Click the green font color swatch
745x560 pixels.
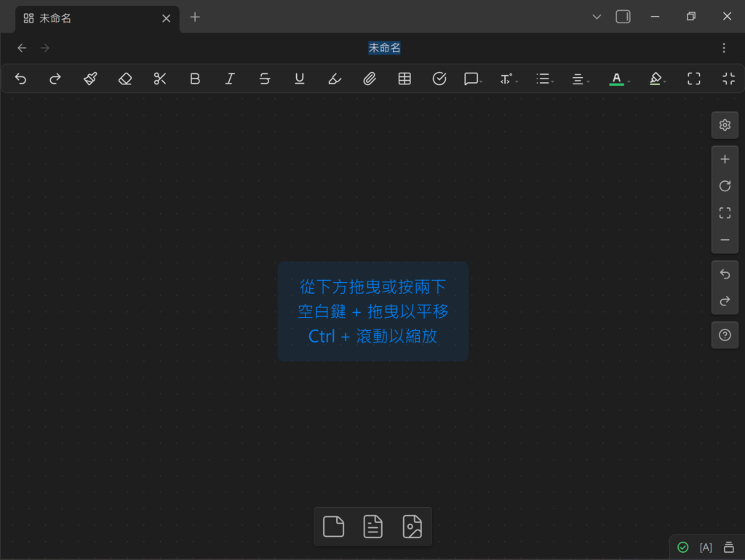point(616,79)
